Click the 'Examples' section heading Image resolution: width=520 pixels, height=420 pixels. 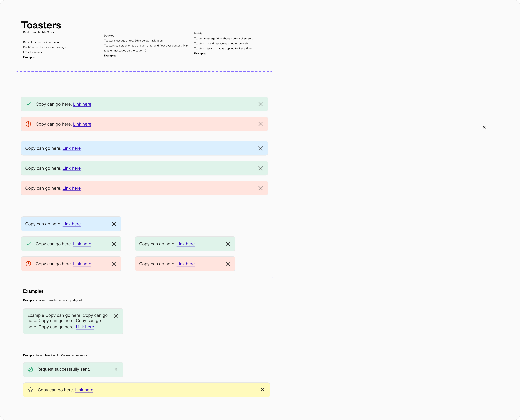click(x=33, y=291)
